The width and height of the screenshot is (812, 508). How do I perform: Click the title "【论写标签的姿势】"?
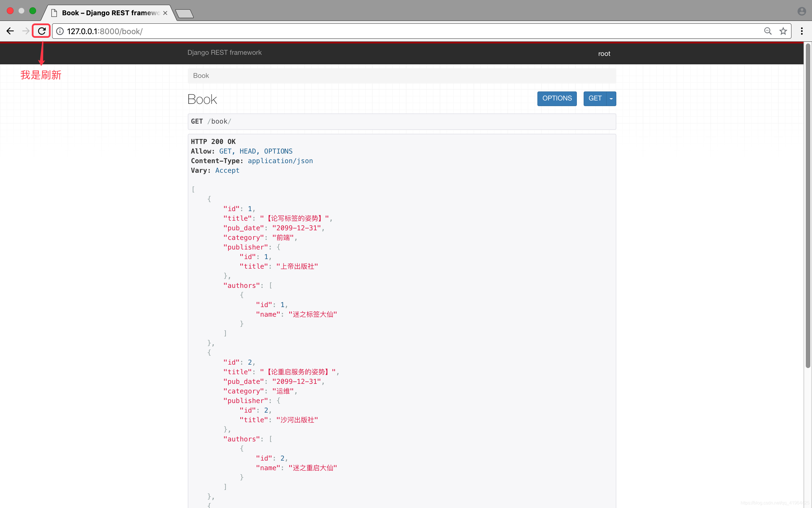tap(294, 218)
